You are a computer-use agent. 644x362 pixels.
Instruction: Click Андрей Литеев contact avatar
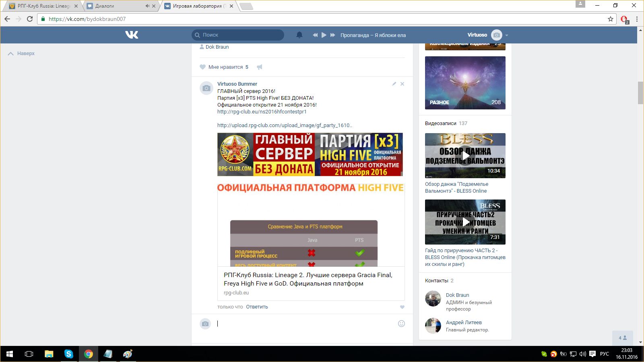tap(433, 326)
